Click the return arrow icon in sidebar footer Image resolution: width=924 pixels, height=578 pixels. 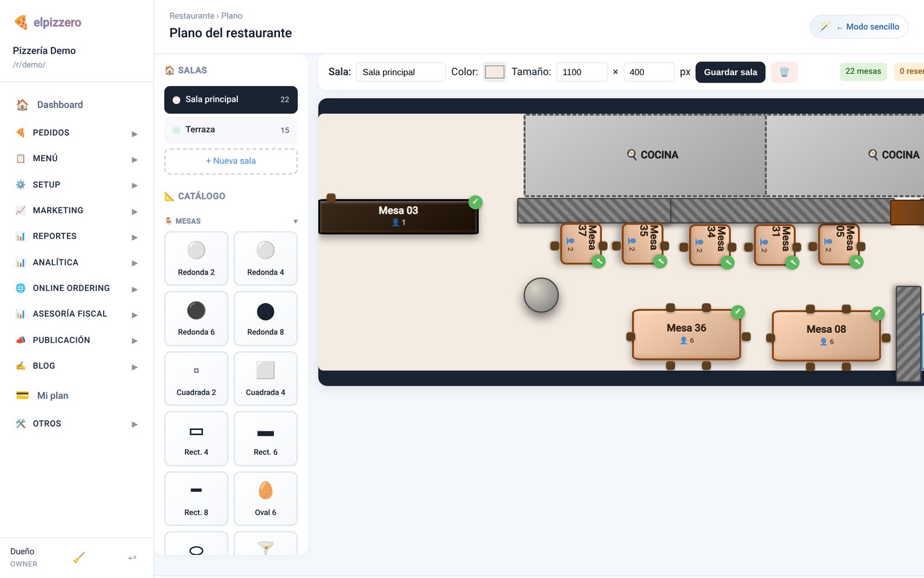point(132,557)
